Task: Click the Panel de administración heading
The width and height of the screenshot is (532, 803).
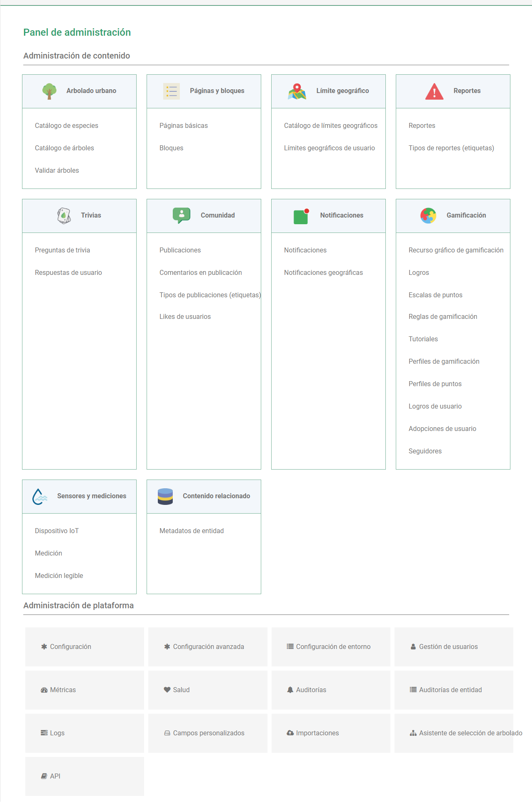Action: pos(77,32)
